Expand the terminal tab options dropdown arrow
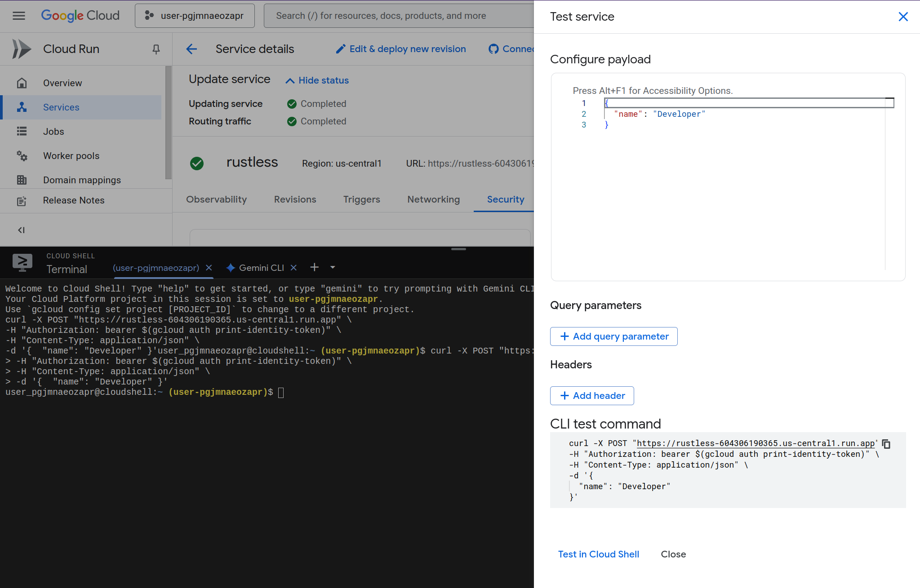Image resolution: width=920 pixels, height=588 pixels. [x=333, y=267]
